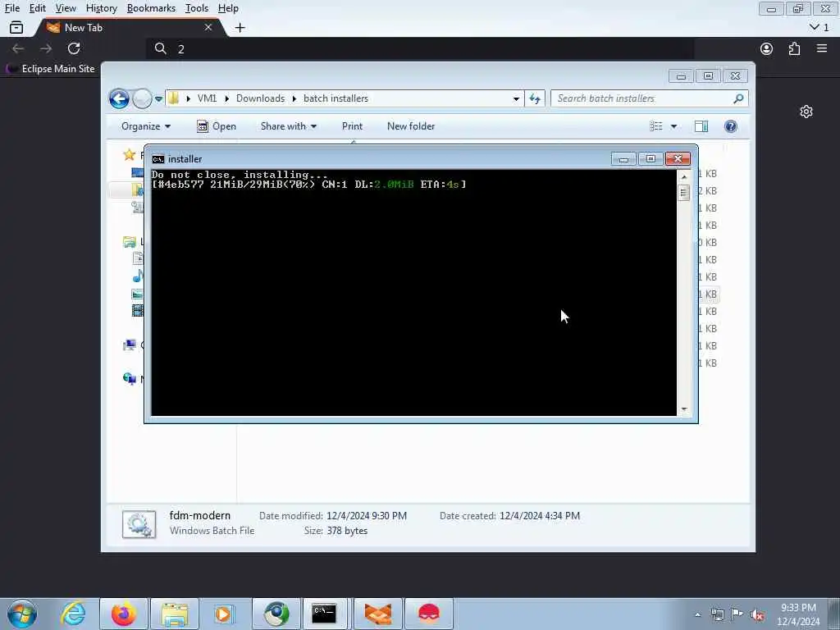This screenshot has height=630, width=840.
Task: Open the Bookmarks menu
Action: (x=151, y=8)
